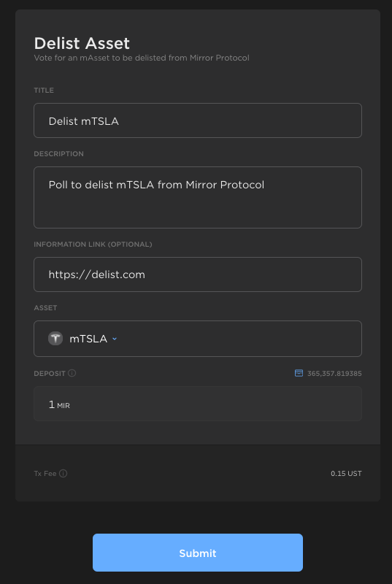Submit the delist asset poll
Viewport: 392px width, 584px height.
click(198, 553)
